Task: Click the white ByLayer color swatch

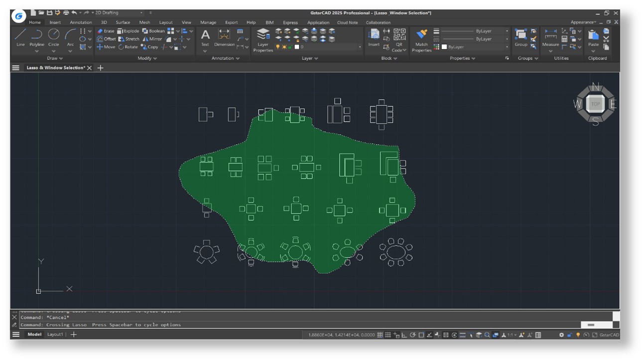Action: click(x=444, y=47)
